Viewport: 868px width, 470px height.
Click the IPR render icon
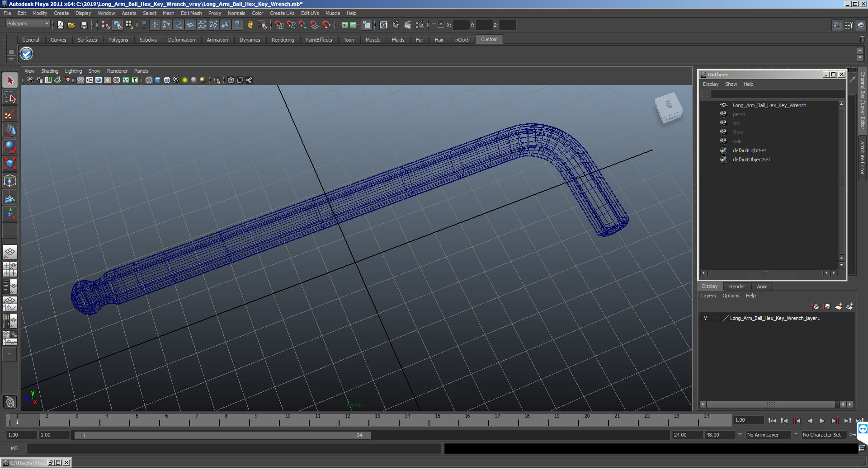[x=408, y=25]
